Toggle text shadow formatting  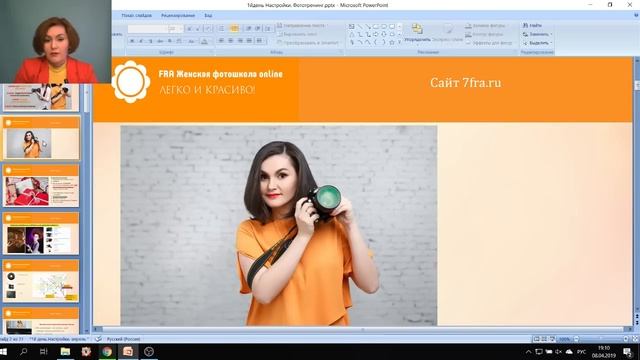click(170, 41)
